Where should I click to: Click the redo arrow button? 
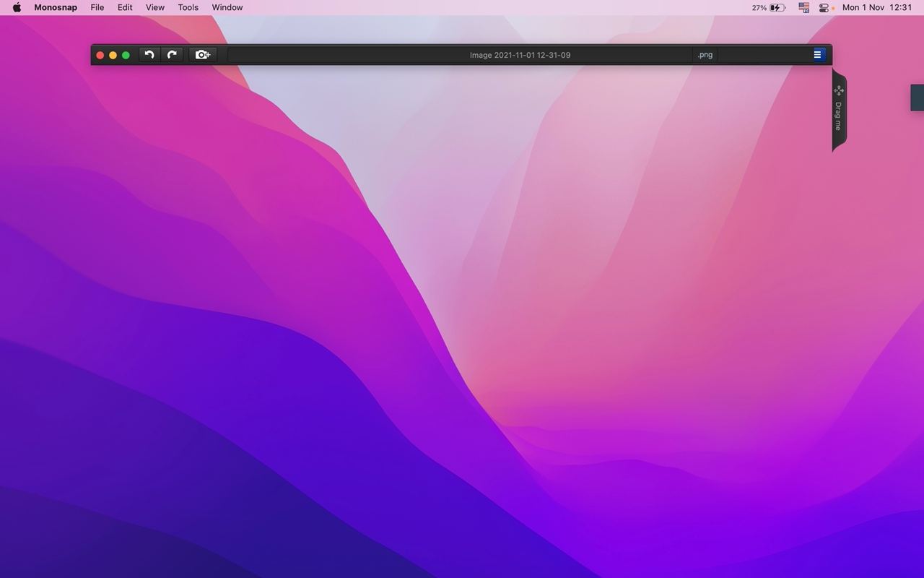172,55
